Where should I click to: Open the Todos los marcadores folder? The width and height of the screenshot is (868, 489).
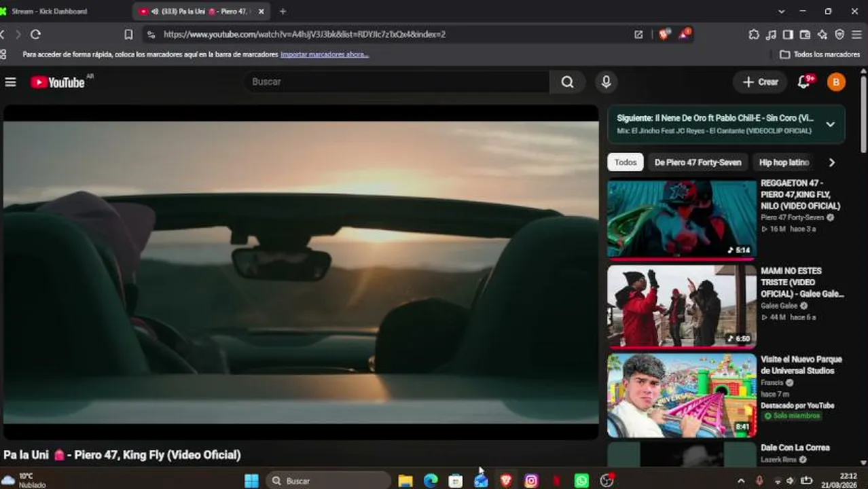click(x=820, y=54)
